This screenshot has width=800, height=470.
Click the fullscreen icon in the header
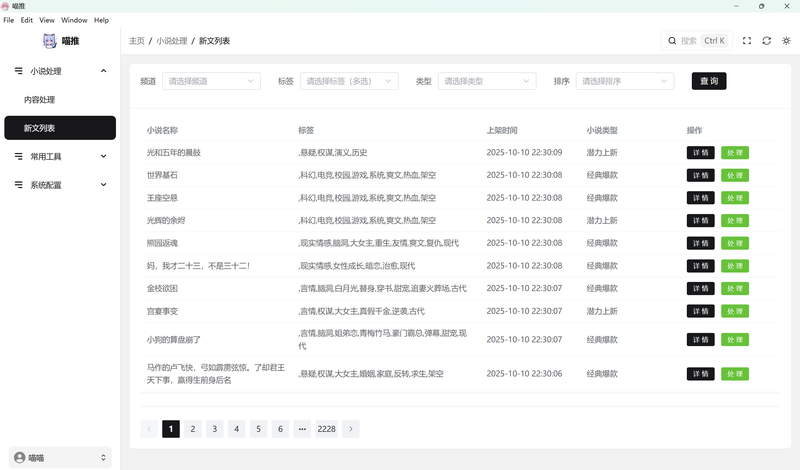(x=746, y=41)
